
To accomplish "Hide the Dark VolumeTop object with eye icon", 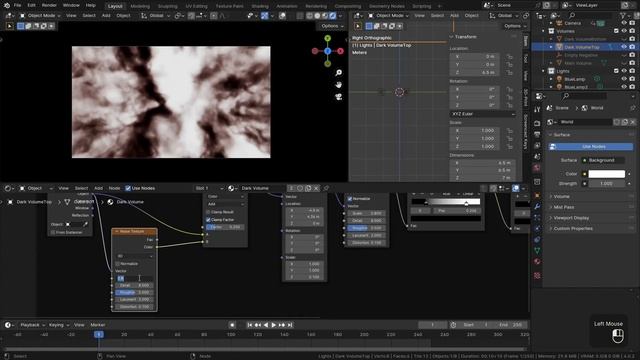I will click(x=624, y=47).
